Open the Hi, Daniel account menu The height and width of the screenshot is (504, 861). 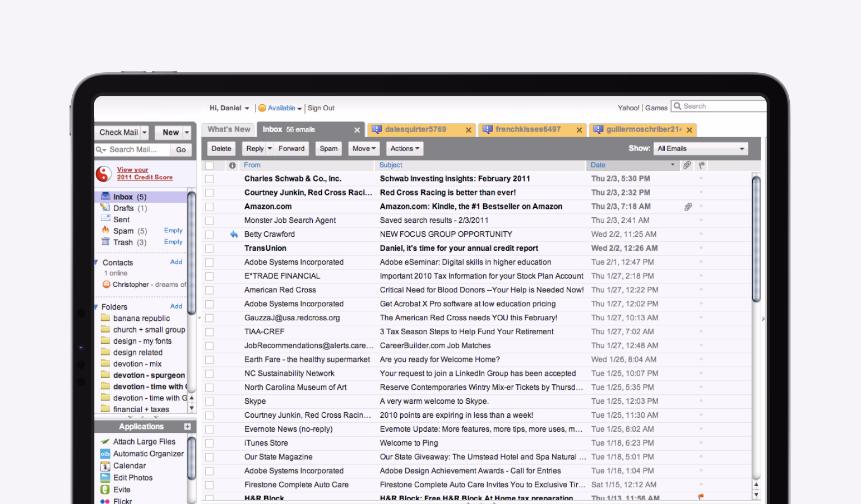229,108
